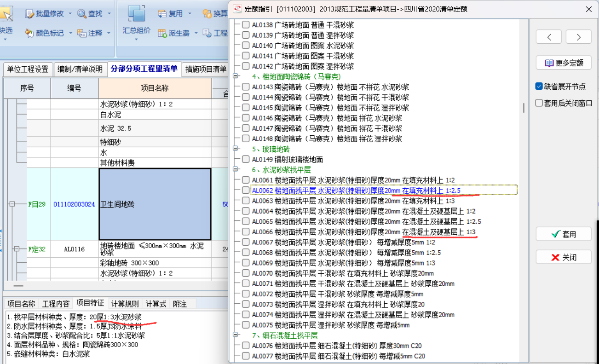Enable 套用后关闭窗口 checkbox

(539, 103)
